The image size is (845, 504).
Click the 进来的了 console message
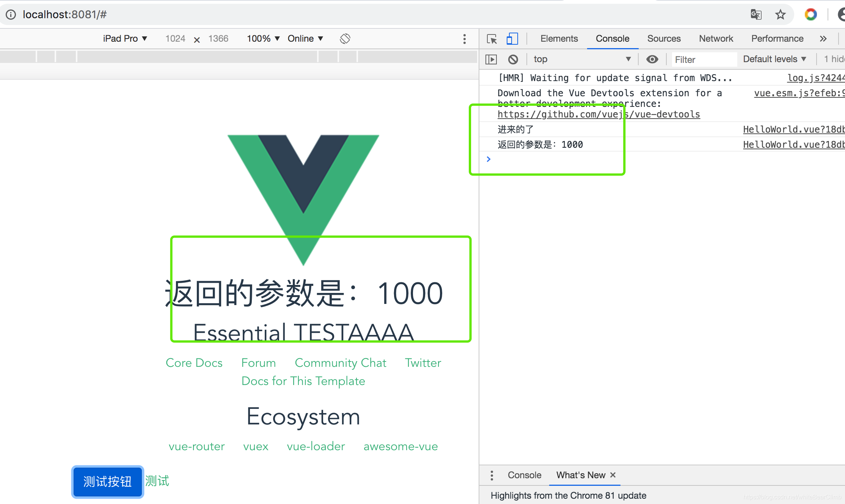[515, 130]
